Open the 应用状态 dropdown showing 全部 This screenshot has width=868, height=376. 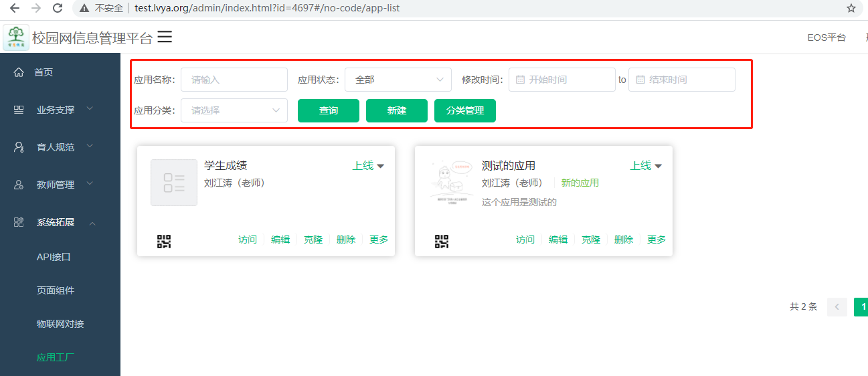[398, 80]
